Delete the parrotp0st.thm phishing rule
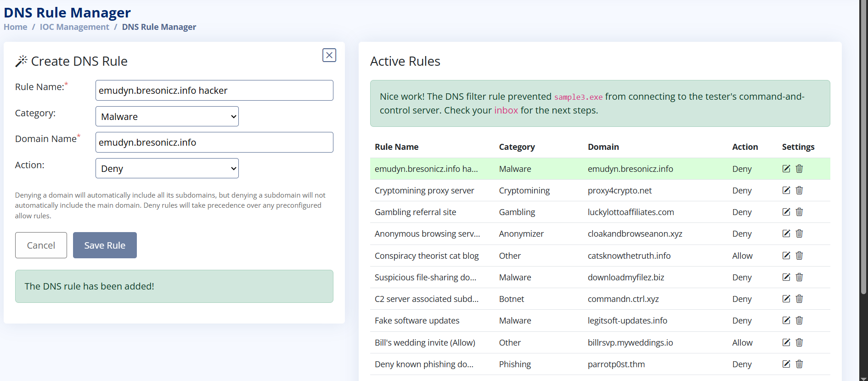The width and height of the screenshot is (868, 381). pyautogui.click(x=799, y=364)
